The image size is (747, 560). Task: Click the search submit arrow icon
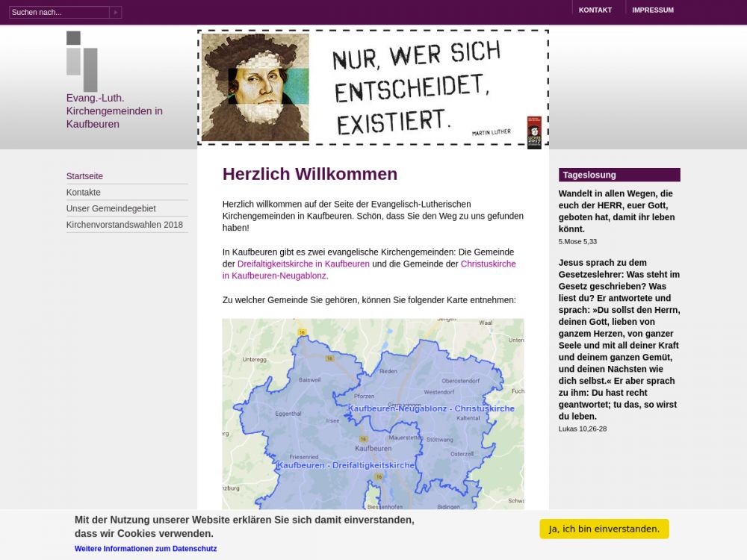tap(115, 12)
